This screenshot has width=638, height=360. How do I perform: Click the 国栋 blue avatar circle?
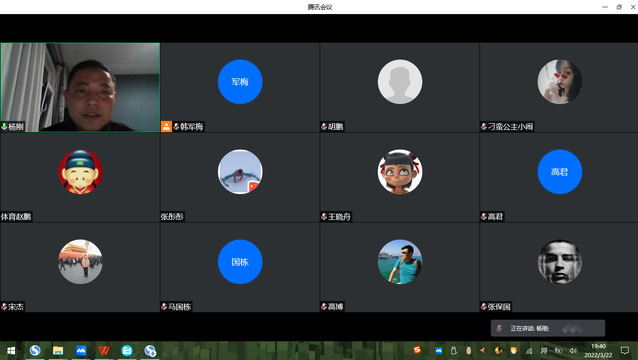pos(240,262)
